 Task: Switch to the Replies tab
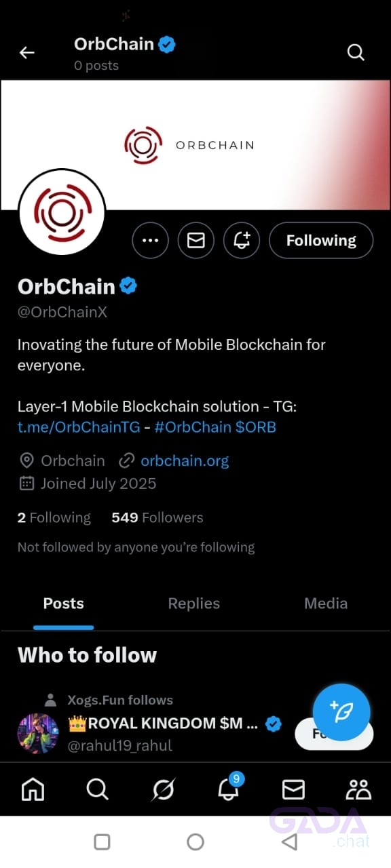[x=194, y=604]
